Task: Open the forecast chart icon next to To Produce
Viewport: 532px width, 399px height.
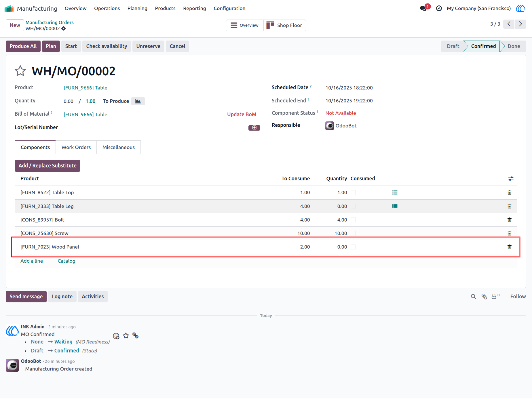Action: 138,101
